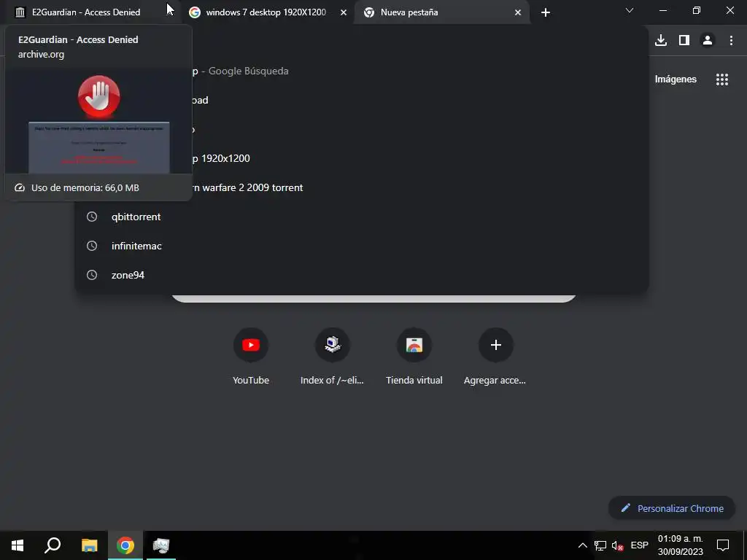Open the monitor app icon on taskbar
The image size is (747, 560).
pos(161,545)
